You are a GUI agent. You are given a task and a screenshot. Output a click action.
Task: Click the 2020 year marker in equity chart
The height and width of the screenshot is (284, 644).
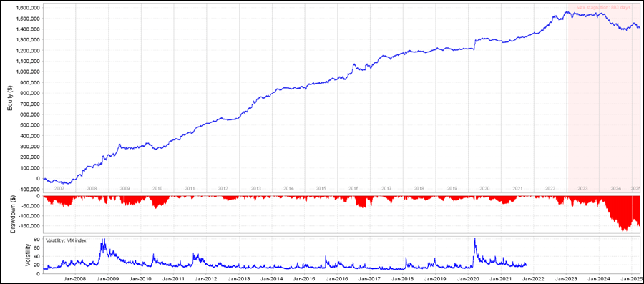coord(484,189)
